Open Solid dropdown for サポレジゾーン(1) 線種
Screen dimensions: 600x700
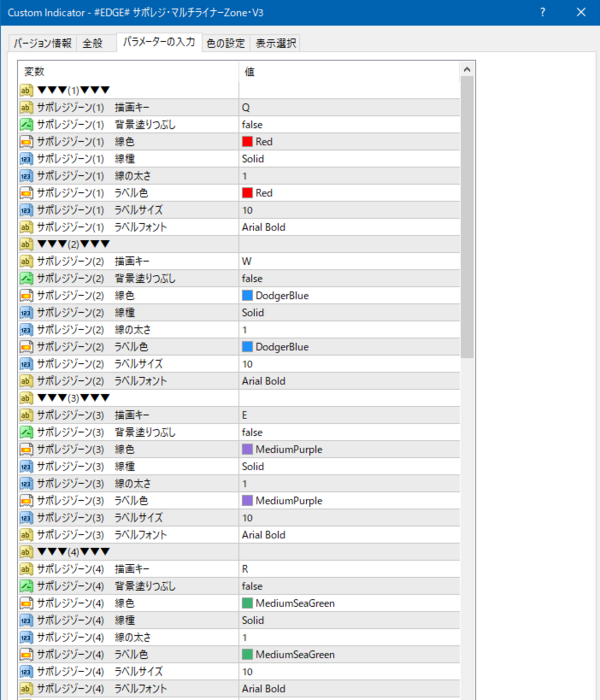click(x=349, y=158)
